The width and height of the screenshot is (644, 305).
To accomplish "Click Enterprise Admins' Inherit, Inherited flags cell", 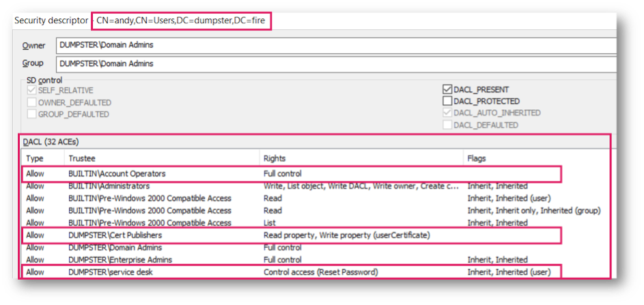I will pyautogui.click(x=498, y=260).
